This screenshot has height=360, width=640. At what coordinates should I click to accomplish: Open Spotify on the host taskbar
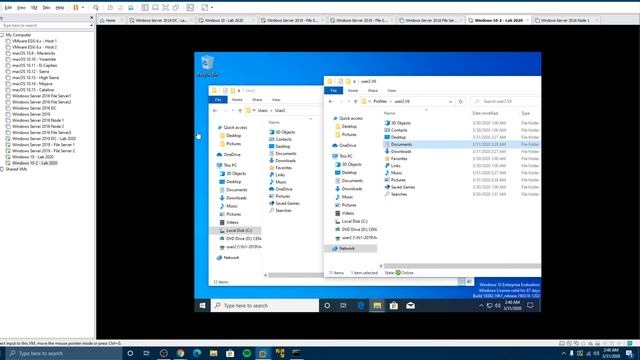[x=247, y=353]
